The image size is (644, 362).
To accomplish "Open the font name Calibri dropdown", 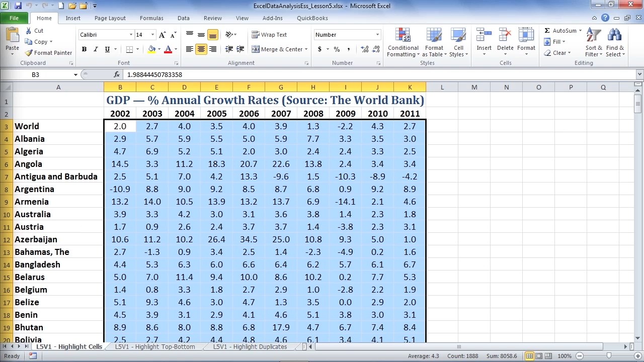I will (x=131, y=35).
